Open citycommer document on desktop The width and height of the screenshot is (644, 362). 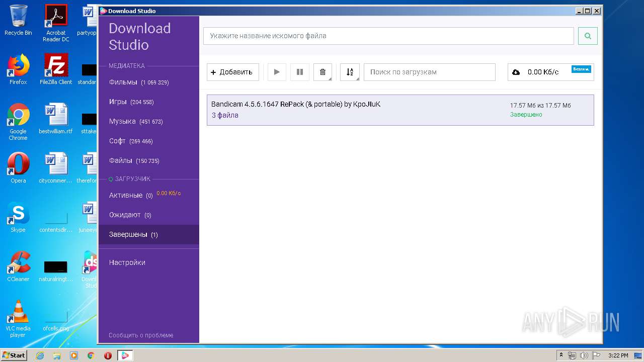(56, 168)
